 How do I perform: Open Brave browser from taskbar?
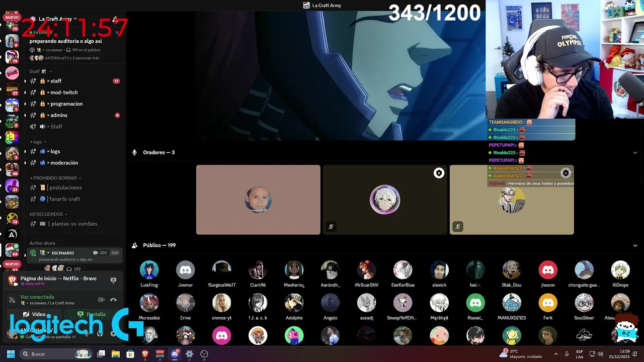coord(145,354)
